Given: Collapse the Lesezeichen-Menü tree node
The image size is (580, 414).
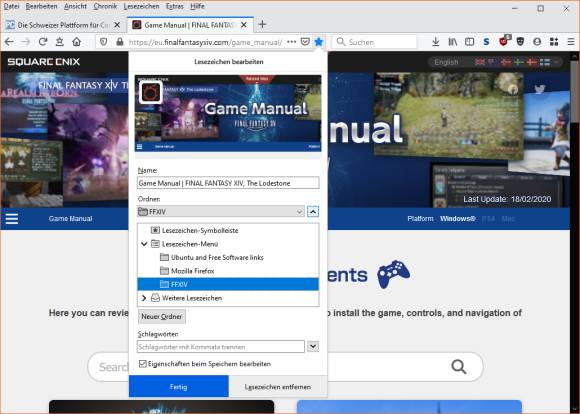Looking at the screenshot, I should [144, 244].
